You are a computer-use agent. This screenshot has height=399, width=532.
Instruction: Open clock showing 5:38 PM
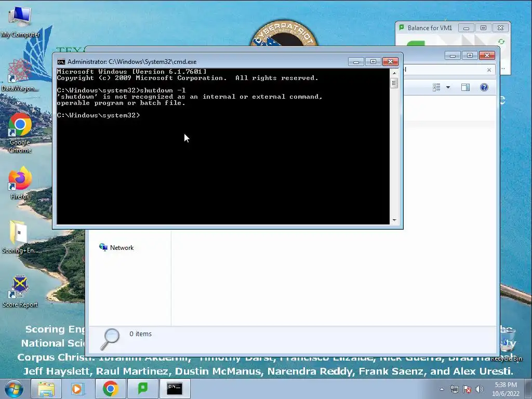506,389
